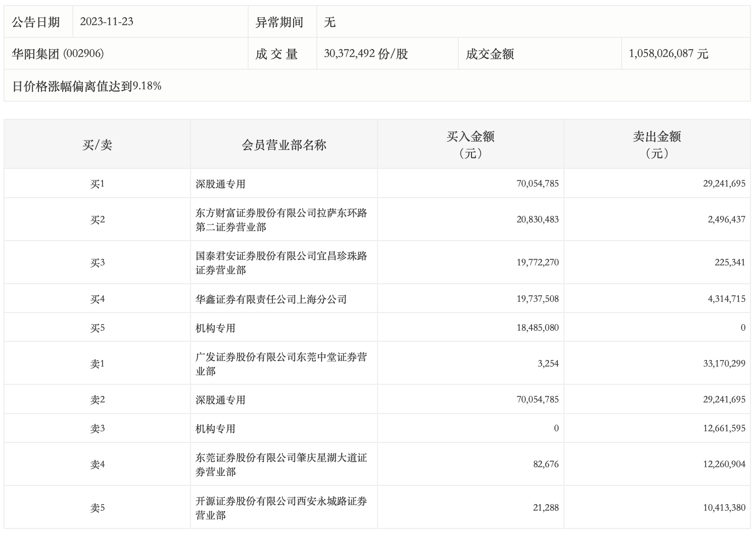This screenshot has height=536, width=756.
Task: Click the 卖出金额（元） column header
Action: (656, 144)
